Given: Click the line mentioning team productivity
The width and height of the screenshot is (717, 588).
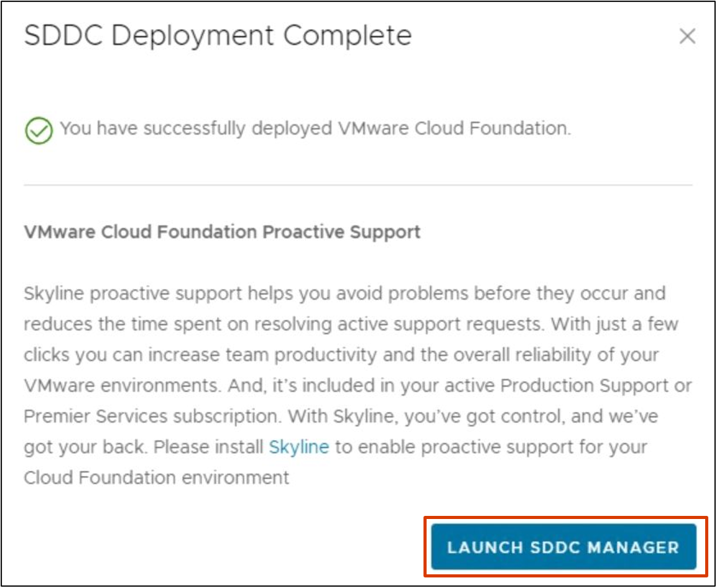Looking at the screenshot, I should point(341,355).
